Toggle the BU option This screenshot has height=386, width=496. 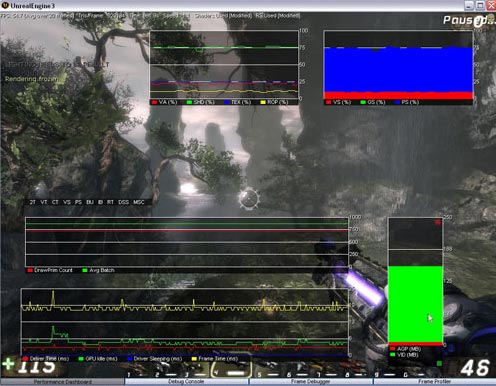[x=90, y=202]
